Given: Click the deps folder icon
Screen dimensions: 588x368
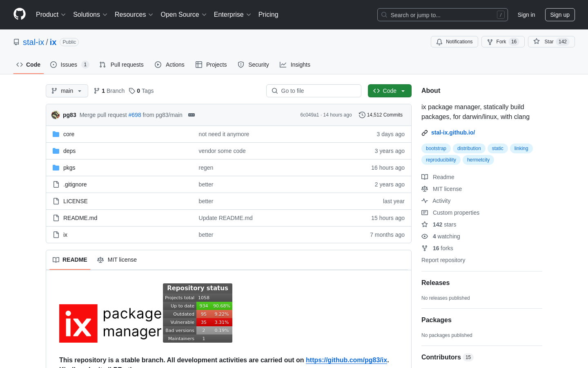Looking at the screenshot, I should [56, 151].
